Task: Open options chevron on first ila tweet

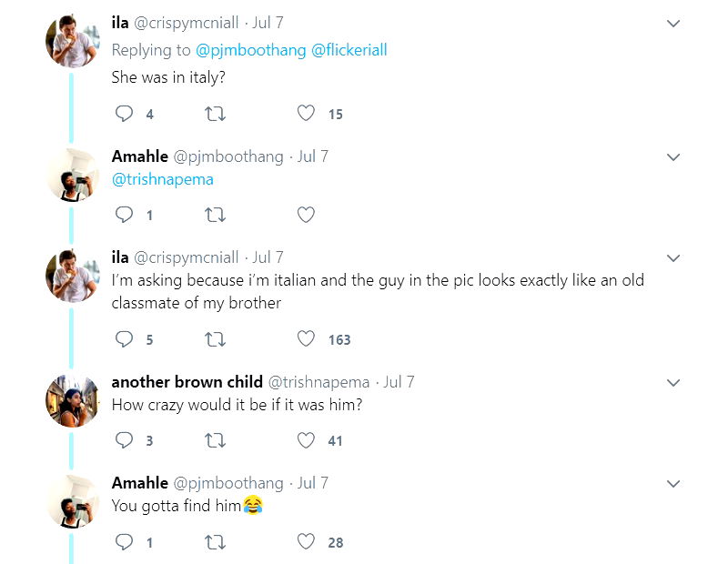Action: point(673,24)
